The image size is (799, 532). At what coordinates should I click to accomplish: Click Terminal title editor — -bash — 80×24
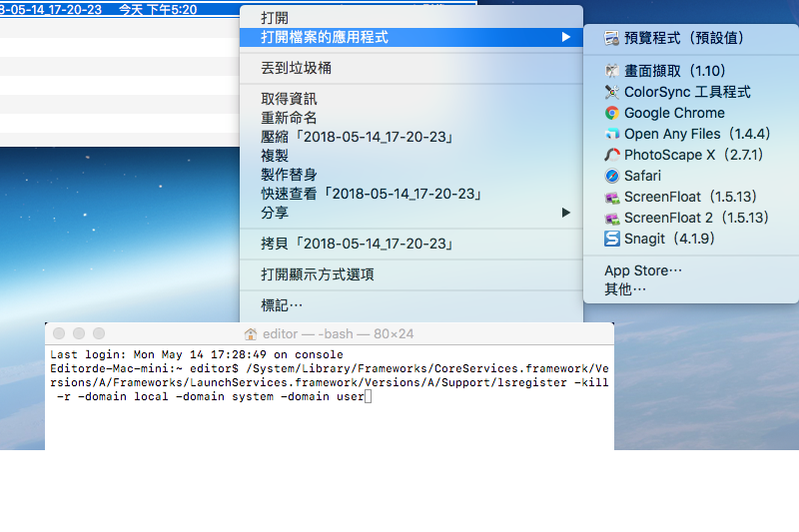[x=339, y=334]
